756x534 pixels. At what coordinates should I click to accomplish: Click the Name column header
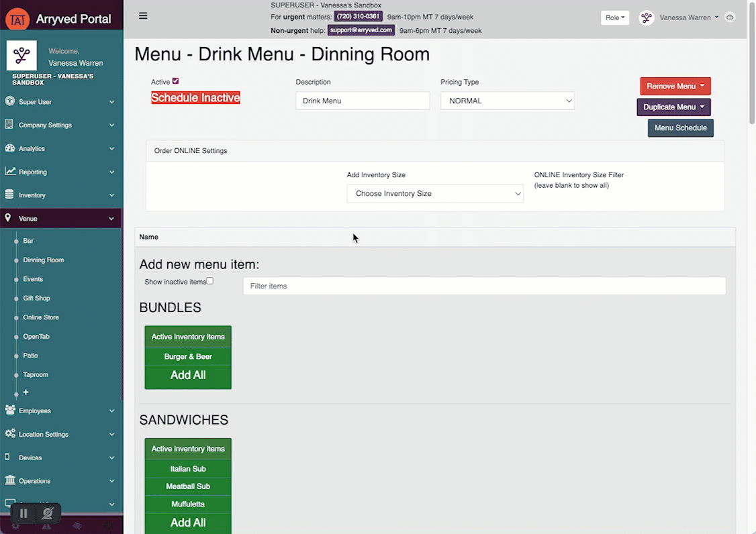(148, 237)
